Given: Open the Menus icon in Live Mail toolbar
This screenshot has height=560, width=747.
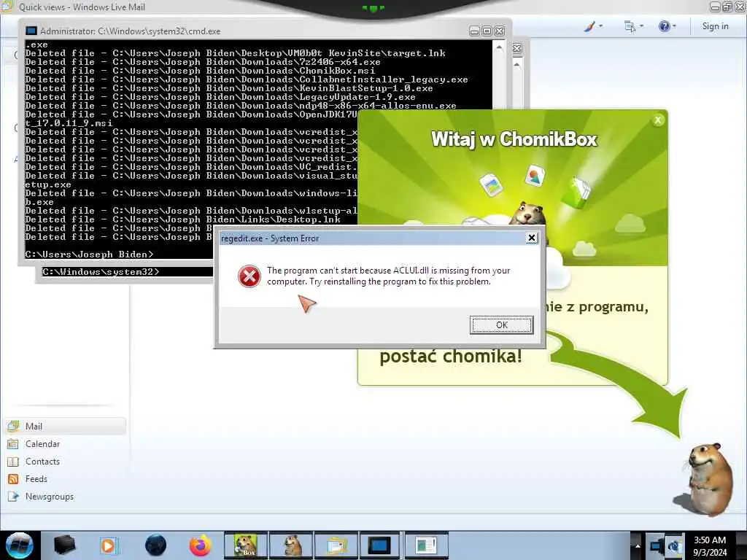Looking at the screenshot, I should [630, 26].
